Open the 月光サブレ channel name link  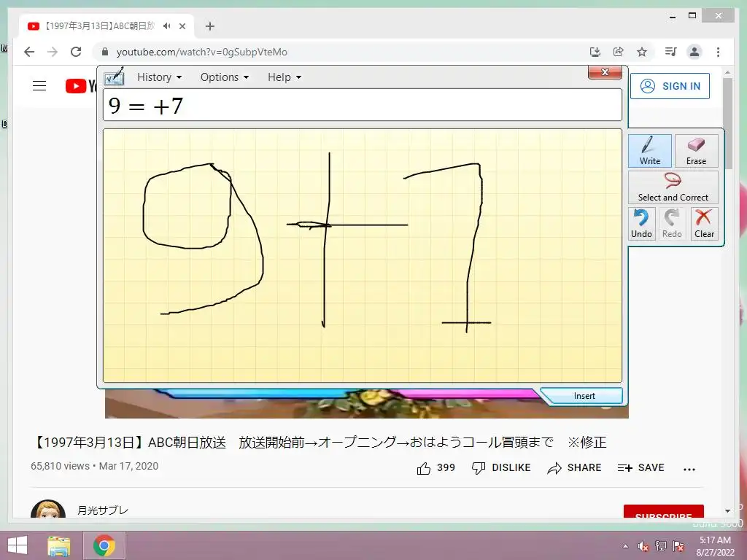(103, 510)
